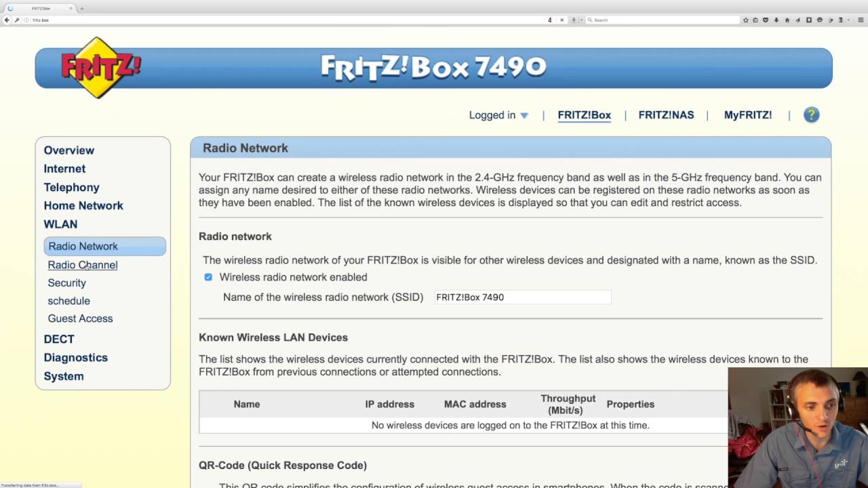Click the Logged in text
868x488 pixels.
492,115
